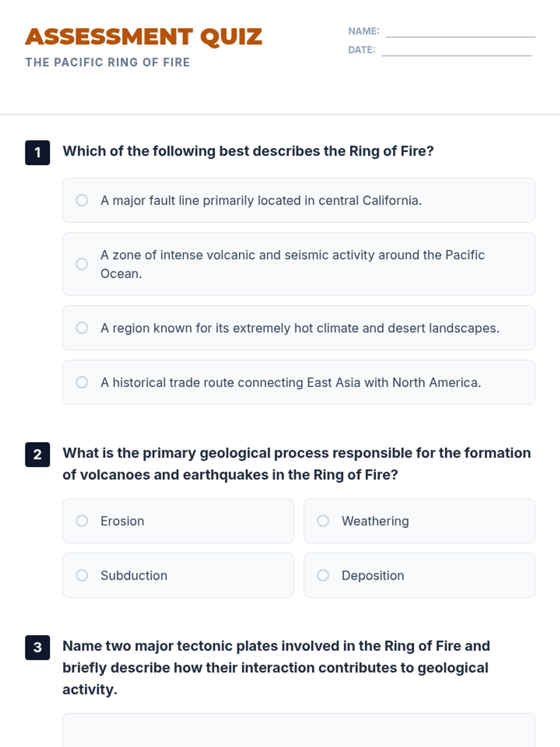The height and width of the screenshot is (747, 560).
Task: Click the 'The Pacific Ring of Fire' subtitle
Action: [108, 62]
